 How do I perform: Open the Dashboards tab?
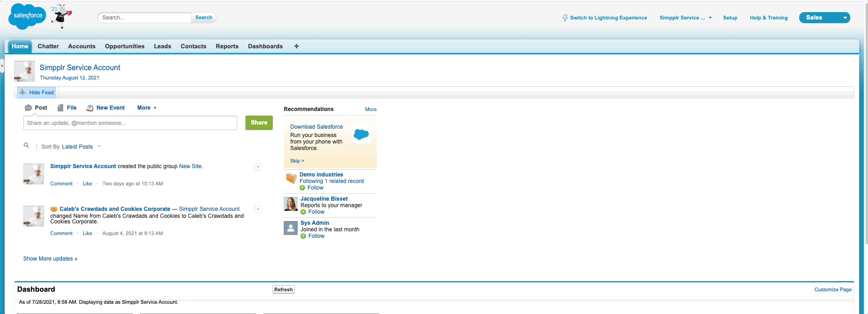click(x=266, y=46)
